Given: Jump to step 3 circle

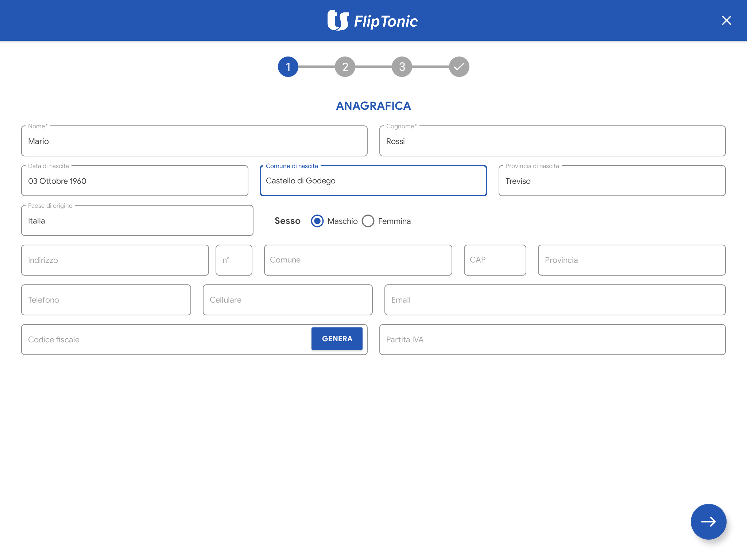Looking at the screenshot, I should 402,67.
